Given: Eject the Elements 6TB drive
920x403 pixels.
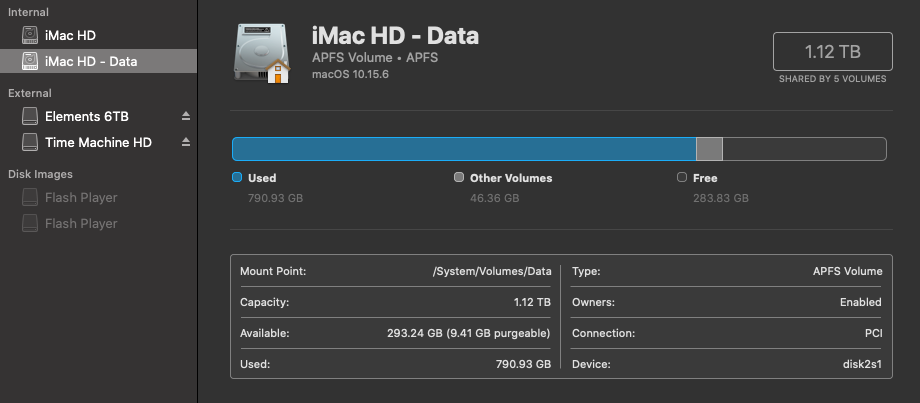Looking at the screenshot, I should (186, 116).
